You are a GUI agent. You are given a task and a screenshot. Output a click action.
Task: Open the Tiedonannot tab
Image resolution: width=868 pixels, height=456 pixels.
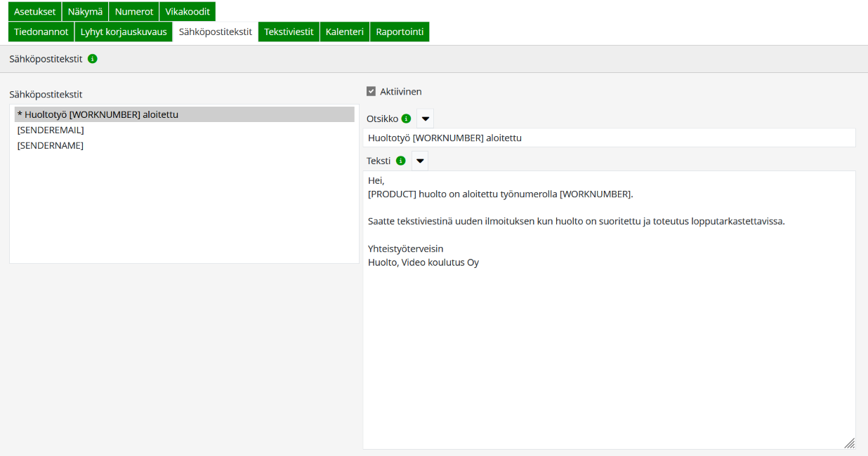point(41,32)
